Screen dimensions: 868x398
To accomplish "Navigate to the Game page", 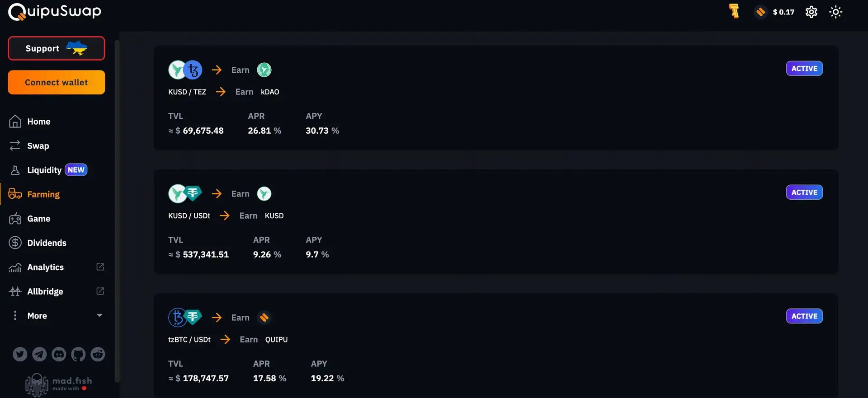I will 38,219.
